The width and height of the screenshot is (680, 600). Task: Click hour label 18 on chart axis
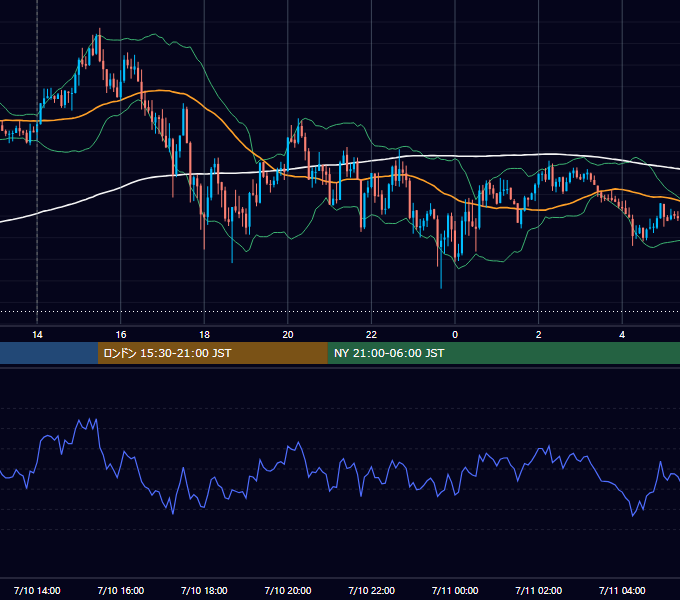[204, 335]
